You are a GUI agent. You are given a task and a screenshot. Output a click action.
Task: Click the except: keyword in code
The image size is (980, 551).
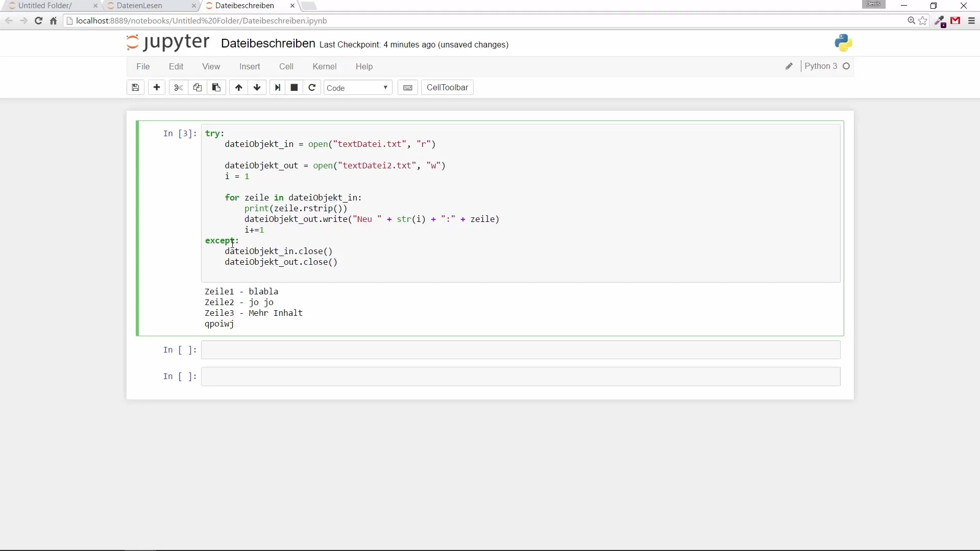click(220, 241)
